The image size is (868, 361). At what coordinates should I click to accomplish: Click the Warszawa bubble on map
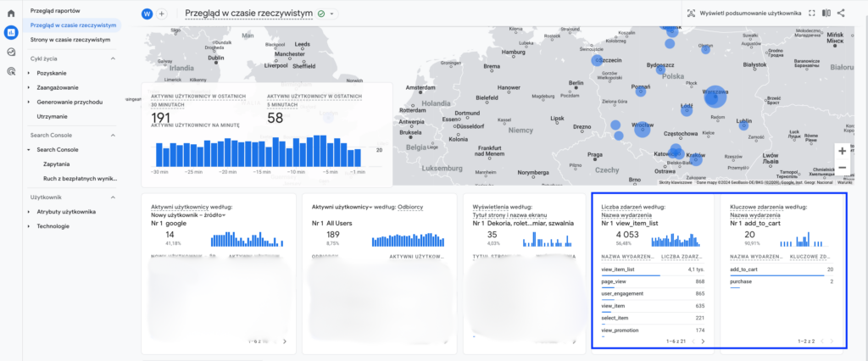coord(715,97)
